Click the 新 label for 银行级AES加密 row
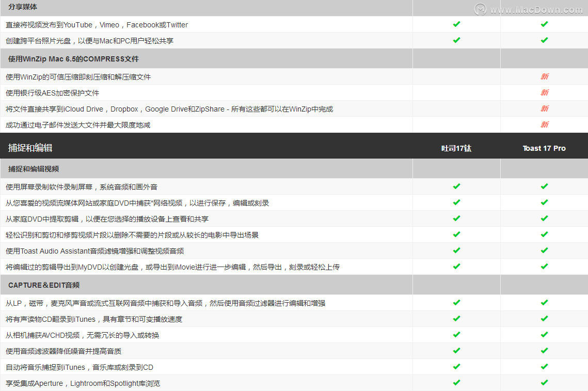588x391 pixels. pos(545,92)
